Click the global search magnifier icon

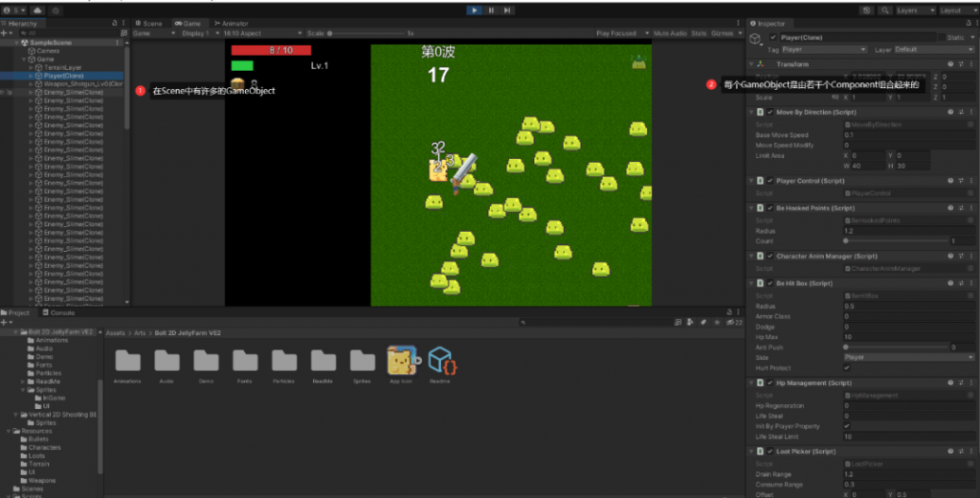point(884,11)
